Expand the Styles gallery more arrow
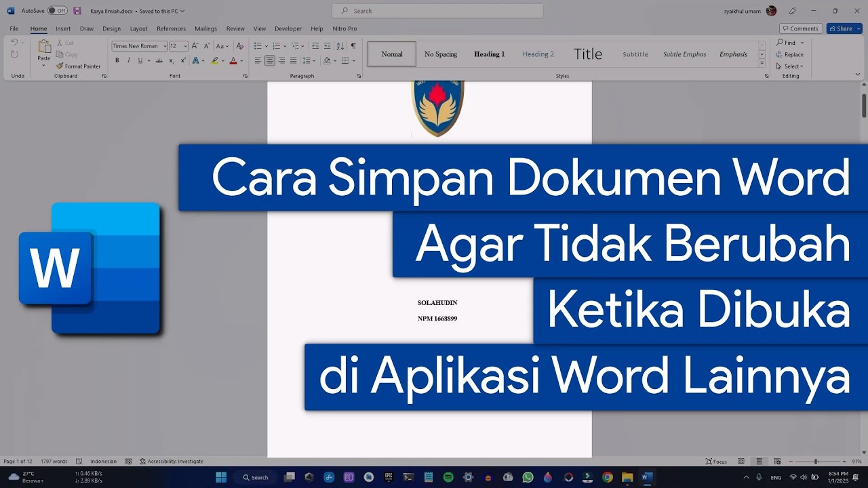The width and height of the screenshot is (868, 488). tap(762, 64)
